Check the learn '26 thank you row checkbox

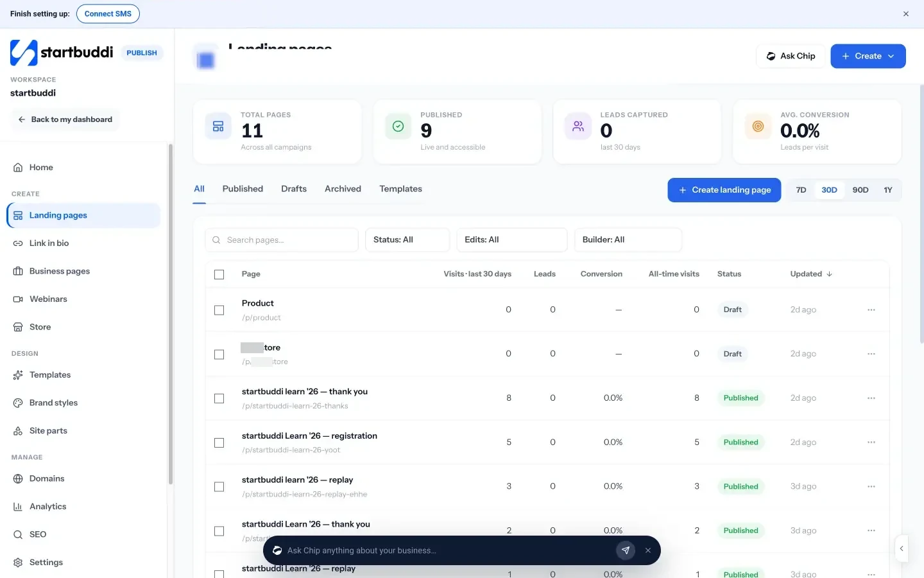pyautogui.click(x=219, y=399)
